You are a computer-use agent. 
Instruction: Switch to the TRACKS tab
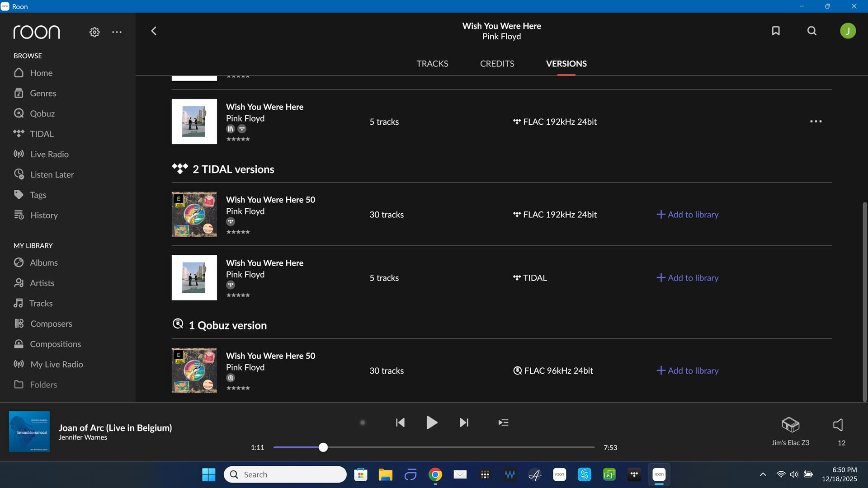tap(432, 64)
